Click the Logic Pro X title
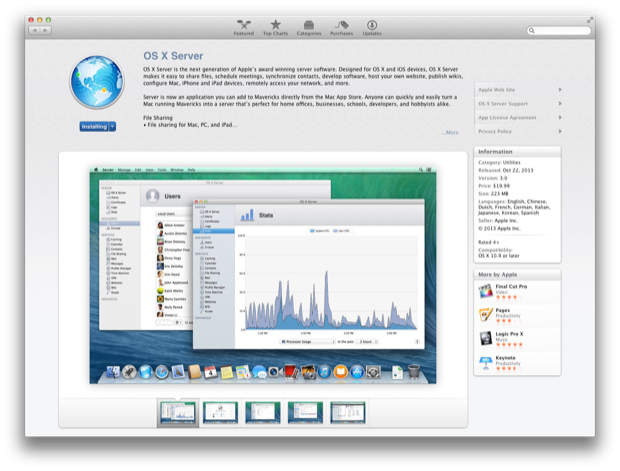 (509, 334)
